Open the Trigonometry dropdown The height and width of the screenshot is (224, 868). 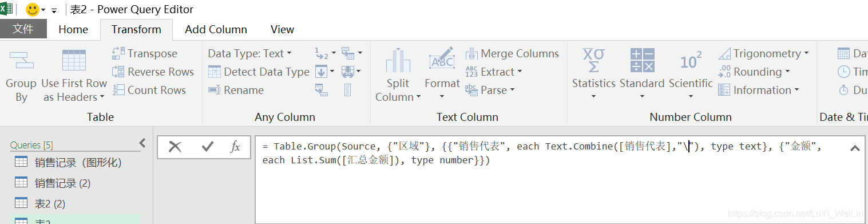pyautogui.click(x=763, y=53)
